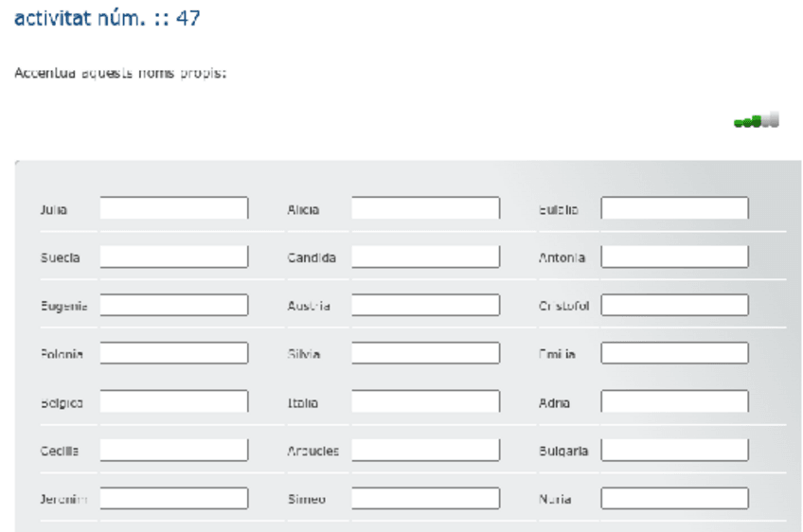
Task: Focus the Cecilia text field
Action: (174, 451)
